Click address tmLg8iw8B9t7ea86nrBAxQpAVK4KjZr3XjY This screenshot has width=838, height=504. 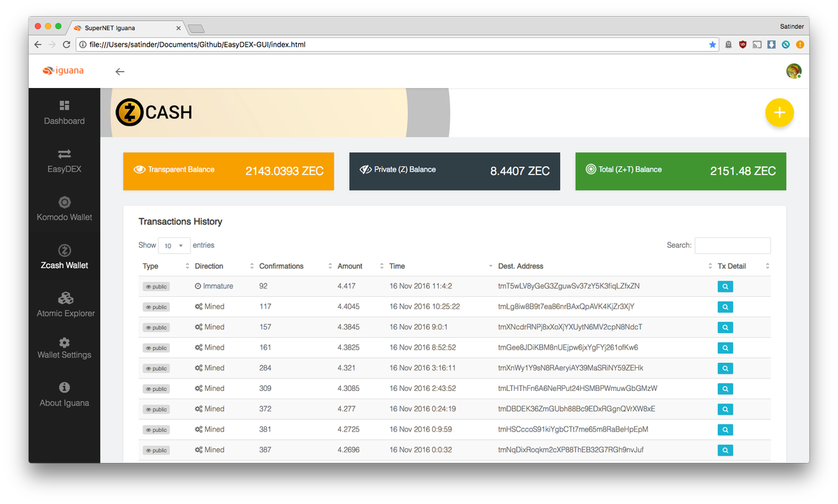[x=566, y=306]
